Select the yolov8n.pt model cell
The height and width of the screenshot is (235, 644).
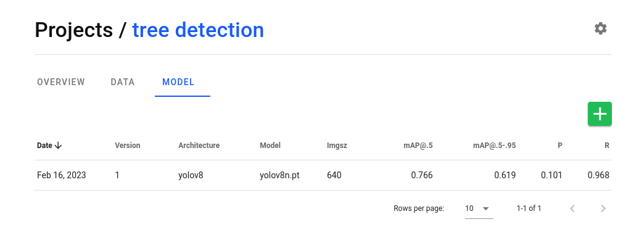(279, 175)
